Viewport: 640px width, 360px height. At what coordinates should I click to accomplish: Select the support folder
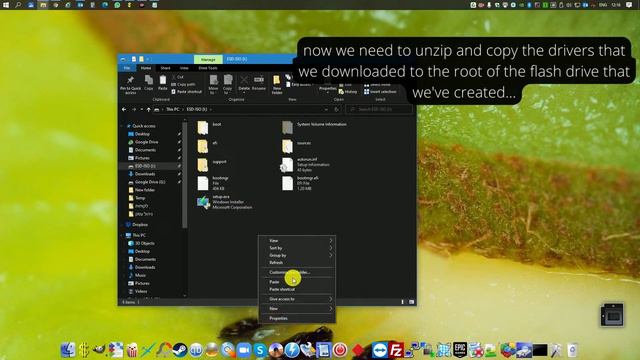click(x=212, y=164)
